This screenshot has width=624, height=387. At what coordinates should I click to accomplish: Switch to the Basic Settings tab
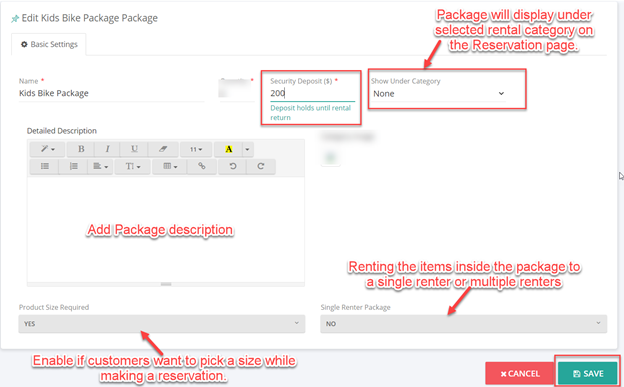pos(49,44)
